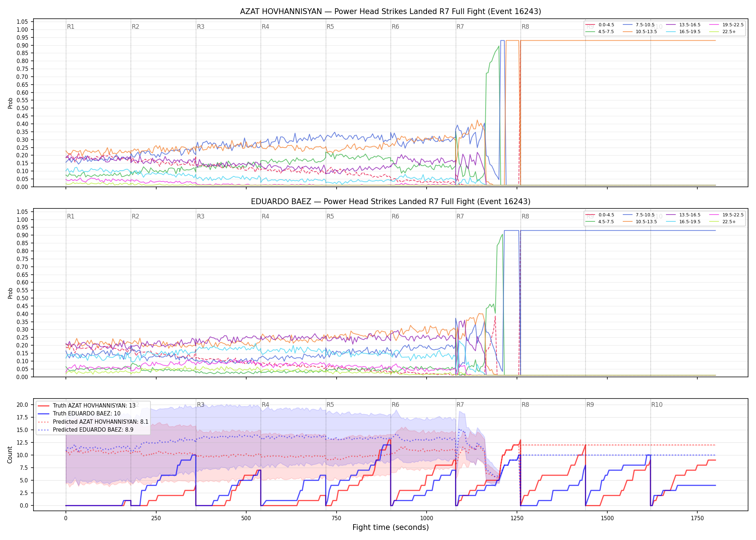Select the 22.5+ legend entry in top chart

tap(723, 32)
